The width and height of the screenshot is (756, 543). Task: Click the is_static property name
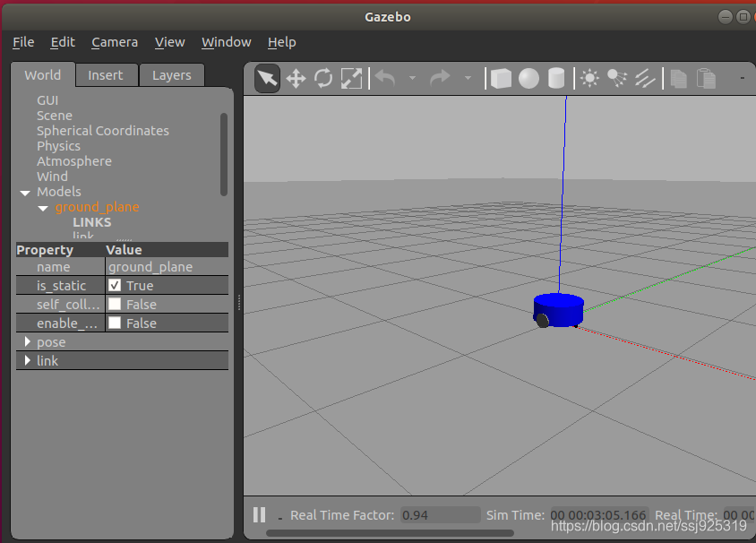coord(61,286)
